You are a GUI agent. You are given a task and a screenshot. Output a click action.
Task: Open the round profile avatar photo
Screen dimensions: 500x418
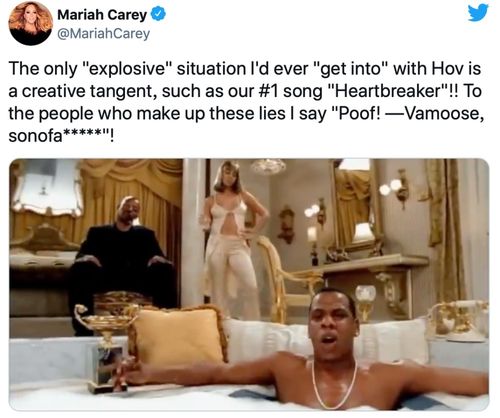click(x=31, y=23)
